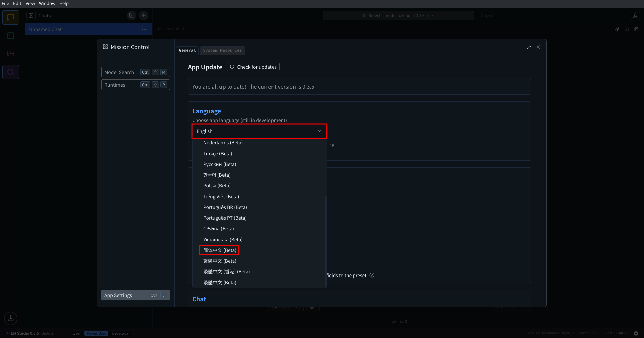Viewport: 644px width, 338px height.
Task: Choose 简体中文 (Beta) language
Action: 259,250
